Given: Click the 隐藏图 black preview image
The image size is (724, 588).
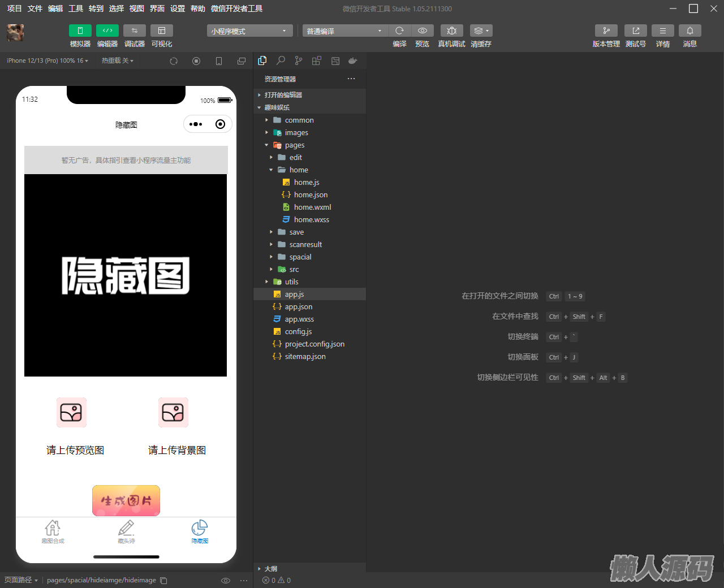Looking at the screenshot, I should coord(126,275).
